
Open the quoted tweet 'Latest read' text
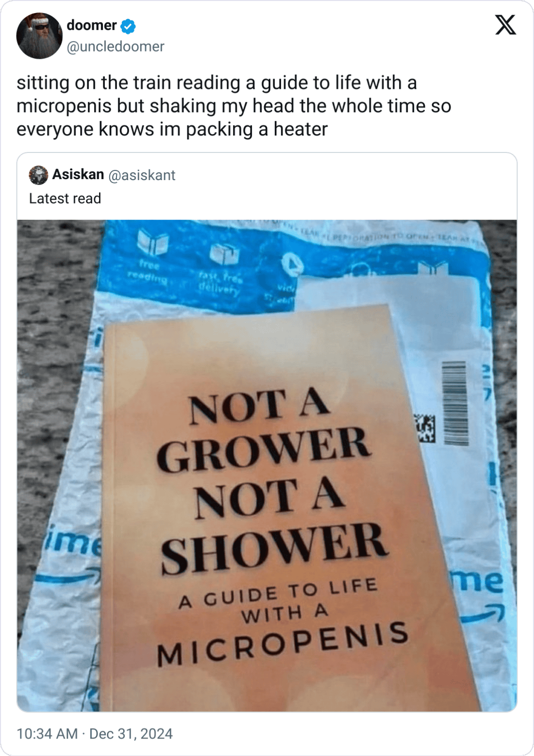65,199
